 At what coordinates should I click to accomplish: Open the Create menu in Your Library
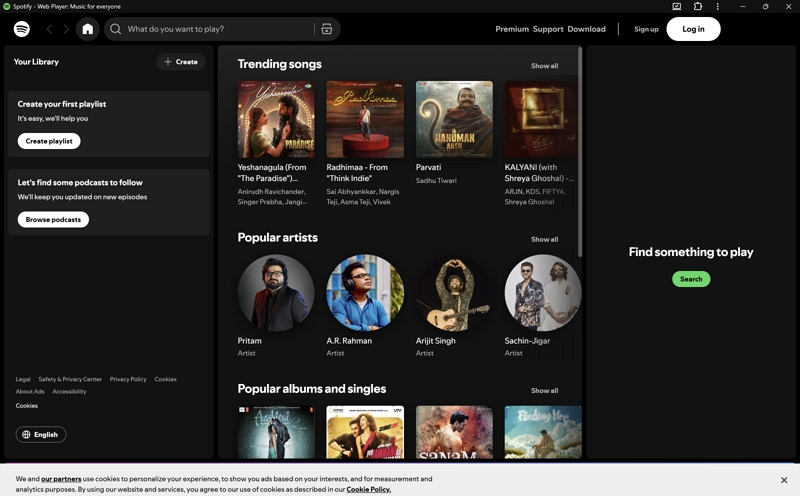coord(181,62)
